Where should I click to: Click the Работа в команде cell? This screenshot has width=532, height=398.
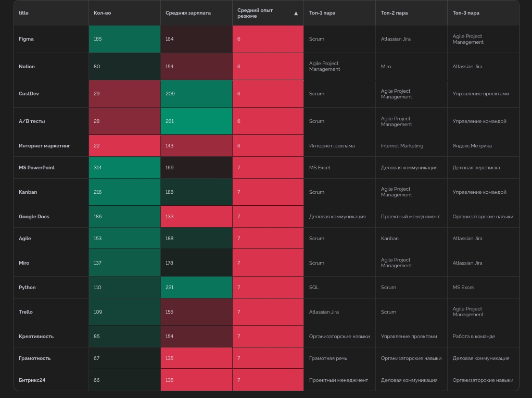pos(474,337)
